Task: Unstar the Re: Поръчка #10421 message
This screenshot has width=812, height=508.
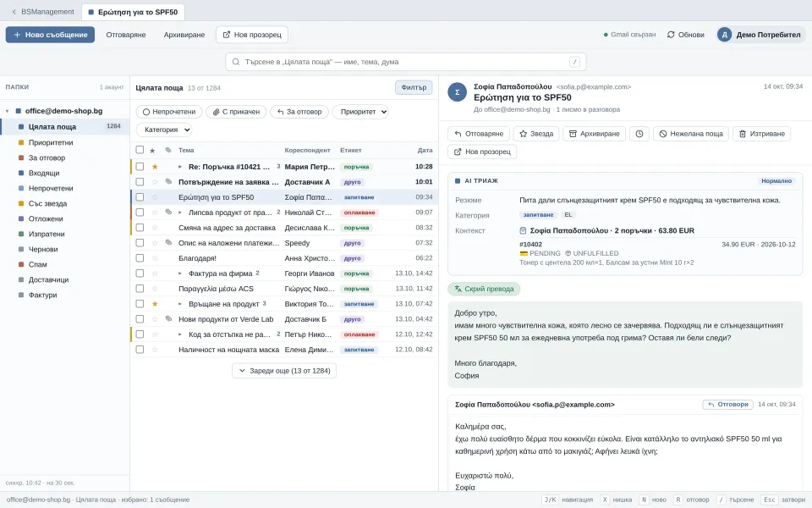Action: (155, 167)
